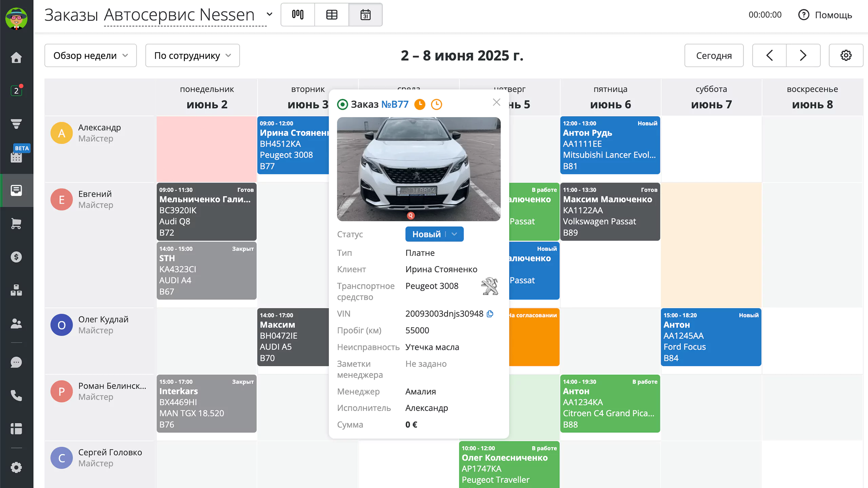Expand the Автосервис Nessen location dropdown

(270, 14)
